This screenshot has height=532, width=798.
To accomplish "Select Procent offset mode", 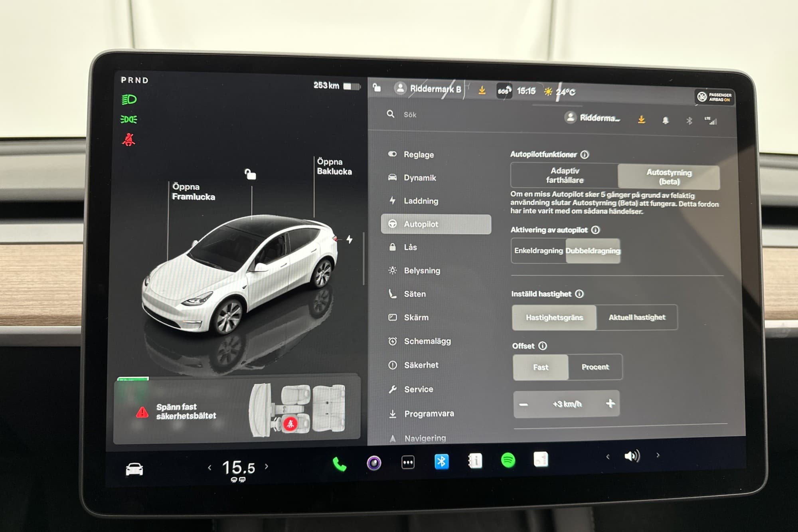I will point(595,367).
